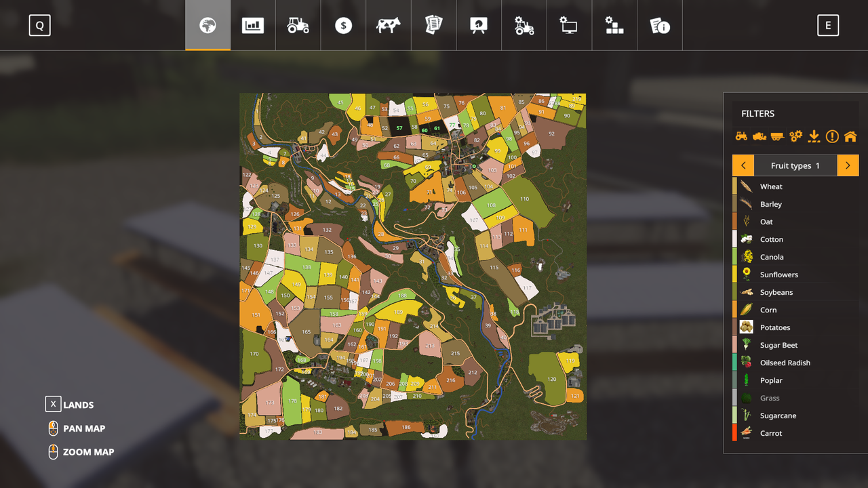Click the warning exclamation filter icon
This screenshot has width=868, height=488.
coord(833,136)
